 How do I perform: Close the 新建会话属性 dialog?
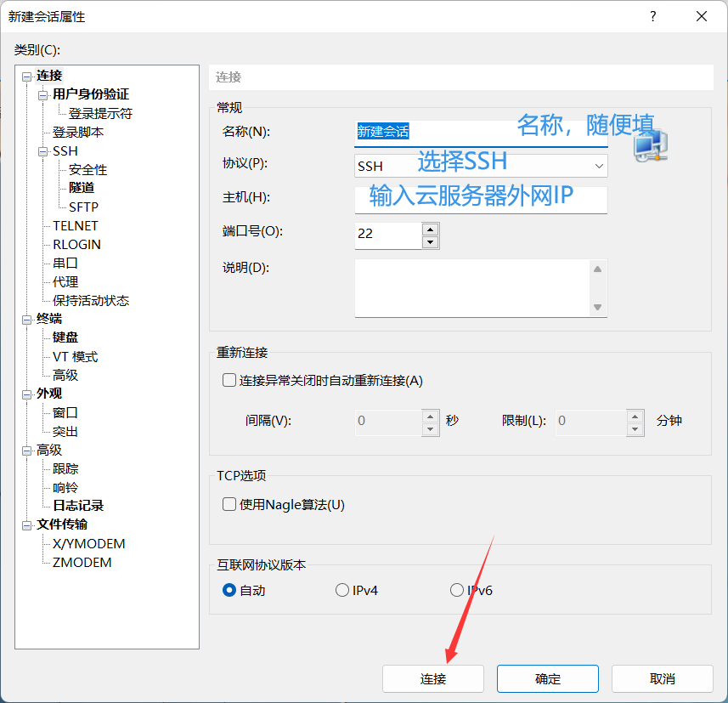coord(702,17)
